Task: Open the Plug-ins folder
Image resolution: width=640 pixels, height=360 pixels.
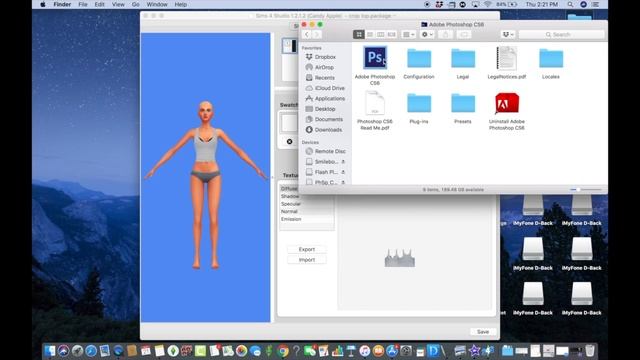Action: pyautogui.click(x=419, y=103)
